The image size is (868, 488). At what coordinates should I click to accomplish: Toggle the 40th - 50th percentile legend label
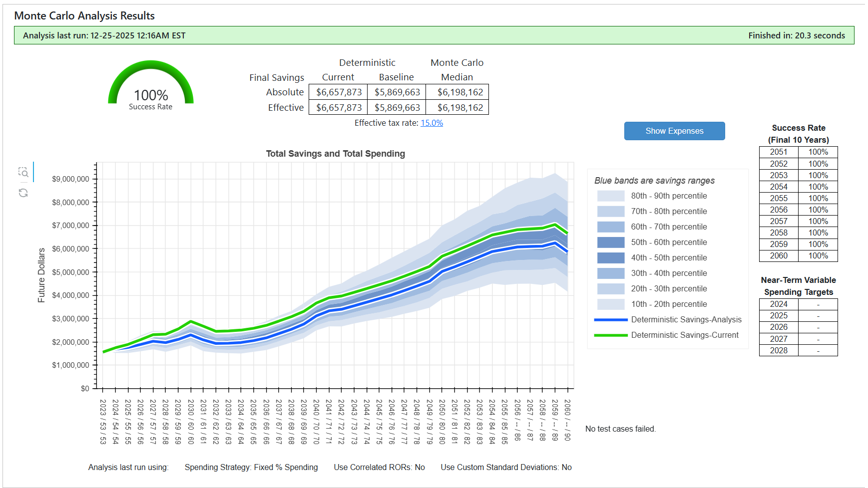pos(669,258)
